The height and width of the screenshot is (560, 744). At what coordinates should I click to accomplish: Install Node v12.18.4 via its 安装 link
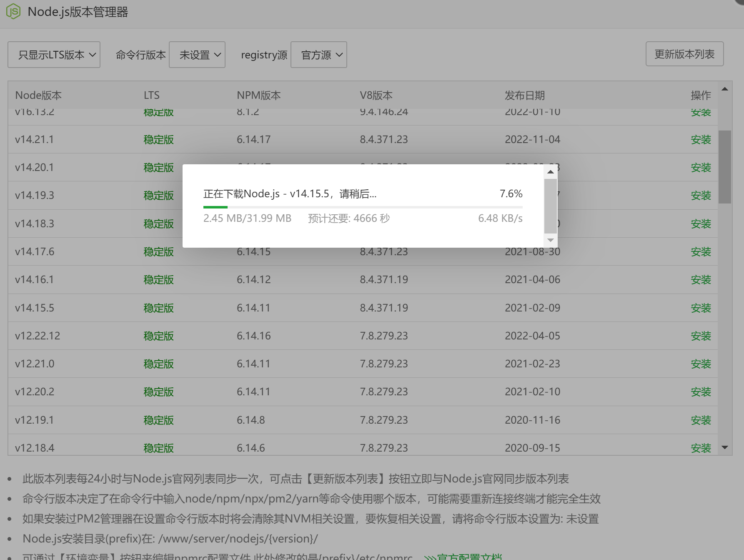(x=701, y=448)
